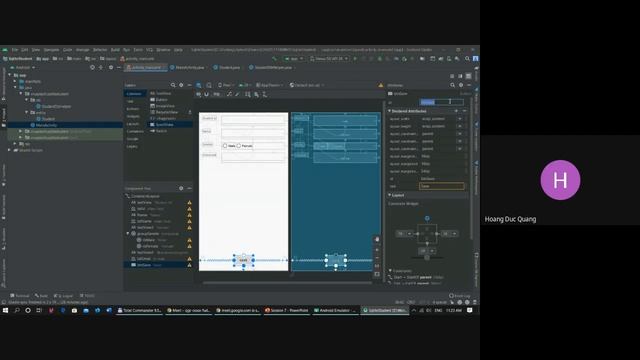This screenshot has width=640, height=360.
Task: Open Terminal tool window
Action: tap(20, 296)
